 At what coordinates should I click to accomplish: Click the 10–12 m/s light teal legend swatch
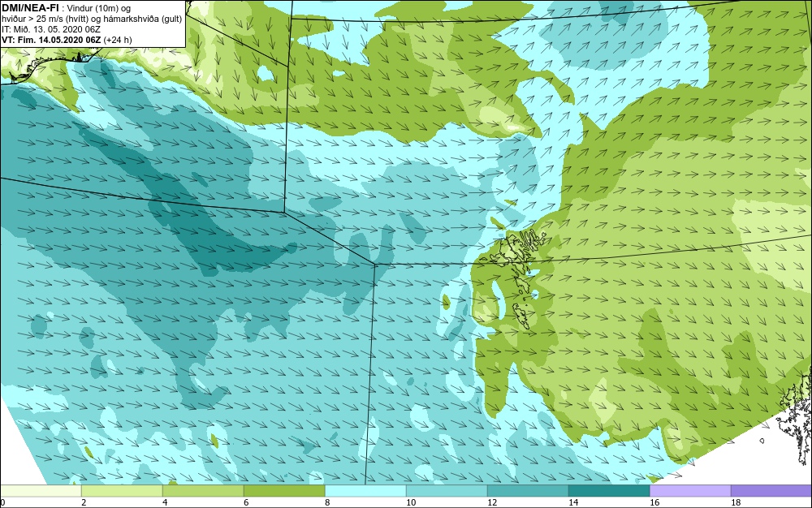coord(447,490)
